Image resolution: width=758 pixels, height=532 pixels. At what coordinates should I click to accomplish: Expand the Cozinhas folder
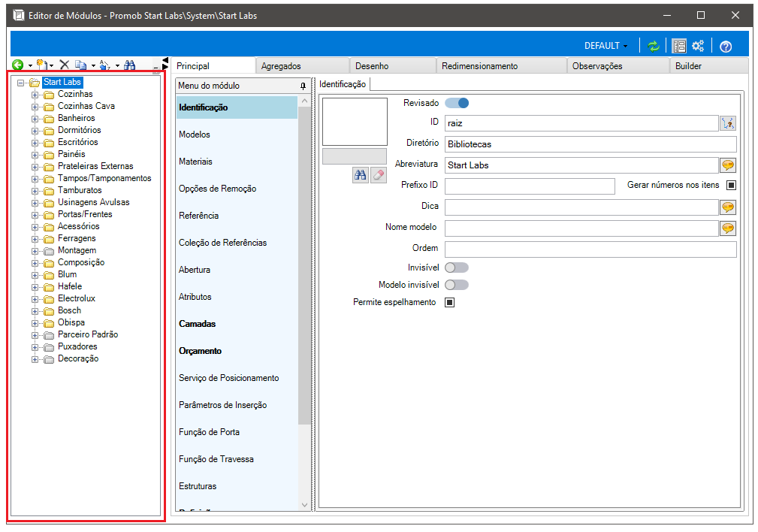tap(35, 95)
